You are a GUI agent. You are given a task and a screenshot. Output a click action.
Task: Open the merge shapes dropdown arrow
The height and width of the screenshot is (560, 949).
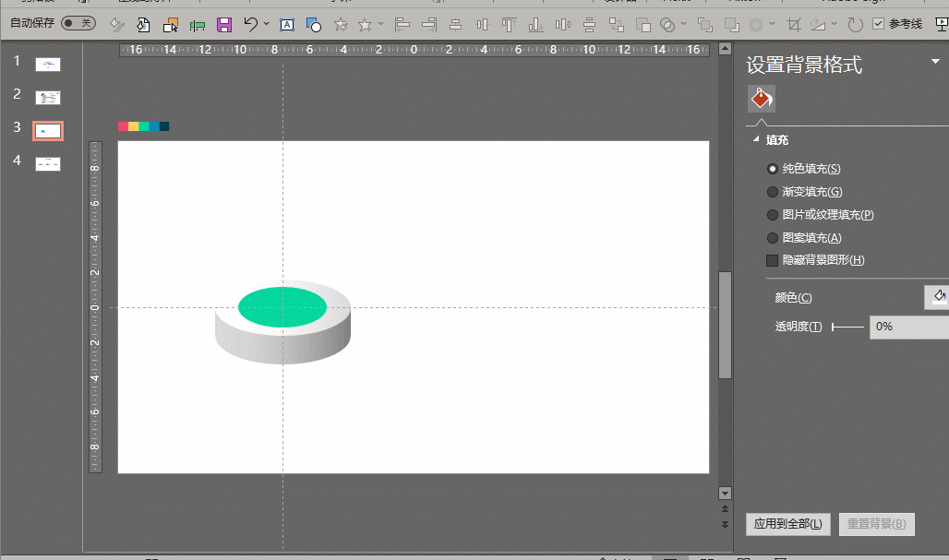[683, 24]
